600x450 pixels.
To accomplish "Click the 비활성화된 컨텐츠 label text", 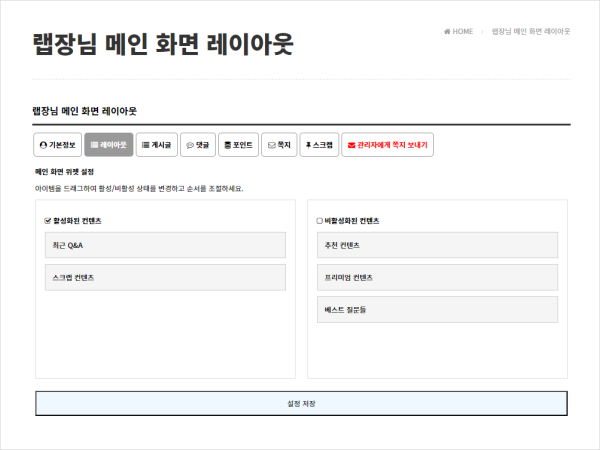I will point(352,221).
